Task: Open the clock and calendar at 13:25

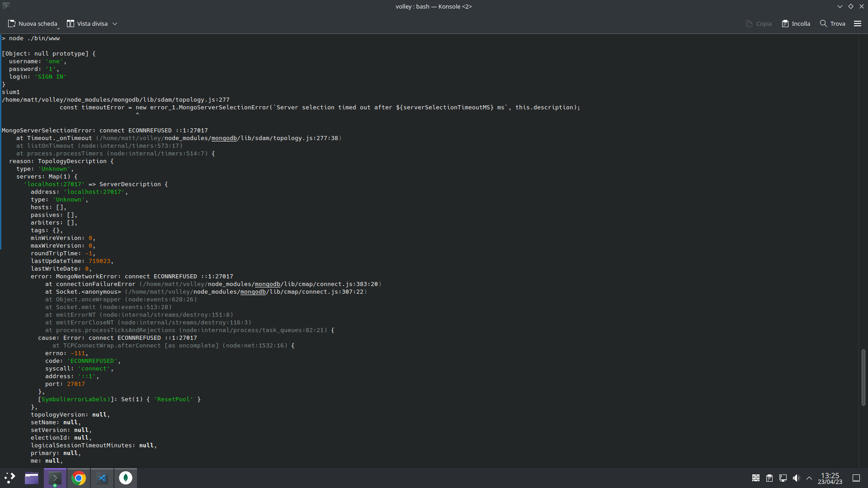Action: click(x=830, y=478)
